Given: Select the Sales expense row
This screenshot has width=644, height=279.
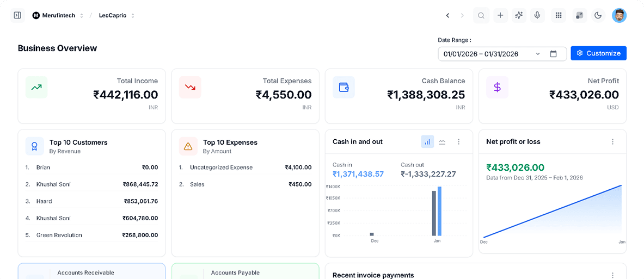Looking at the screenshot, I should 245,184.
